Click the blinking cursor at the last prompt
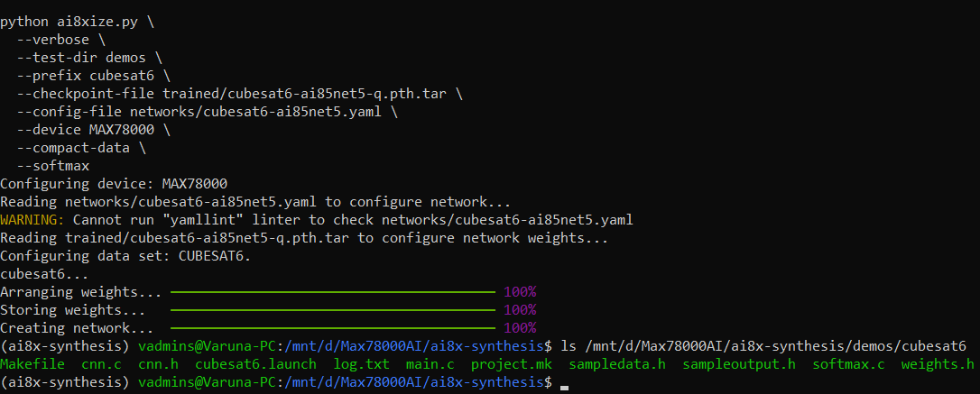 pyautogui.click(x=565, y=383)
